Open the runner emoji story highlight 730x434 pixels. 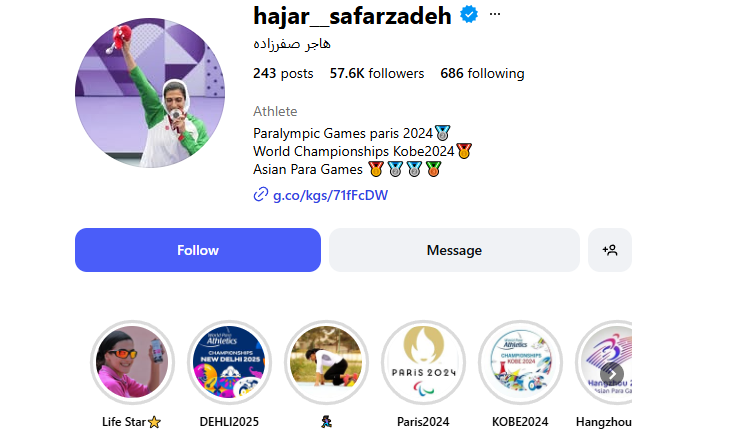(x=326, y=362)
